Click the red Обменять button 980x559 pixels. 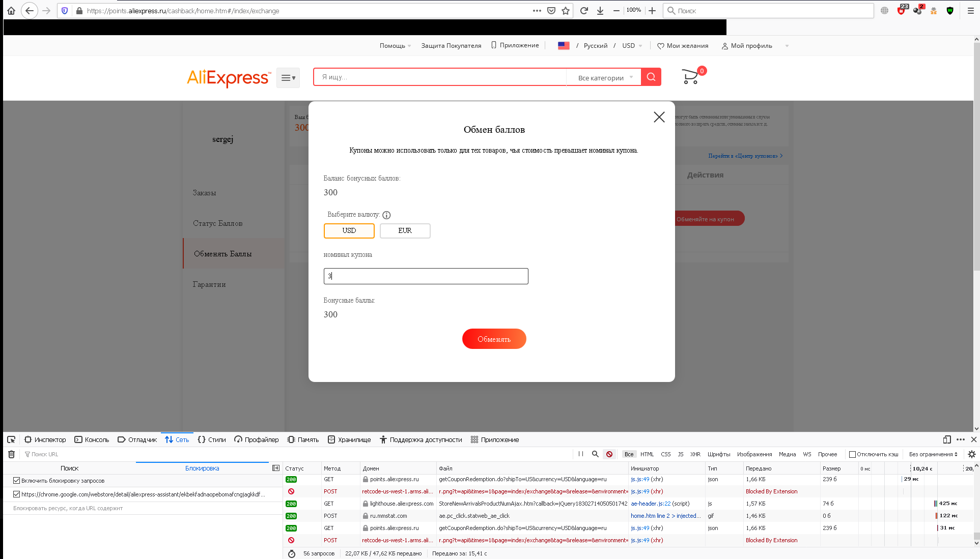coord(494,339)
